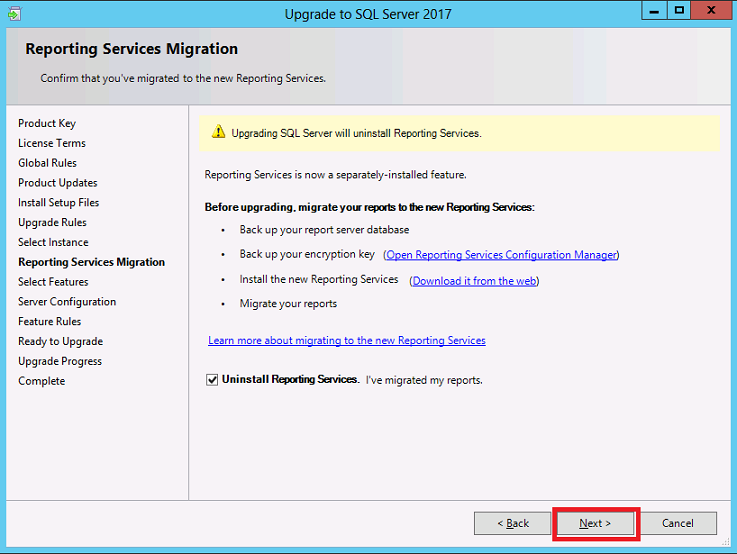This screenshot has width=737, height=554.
Task: Select Install Setup Files step
Action: tap(59, 203)
